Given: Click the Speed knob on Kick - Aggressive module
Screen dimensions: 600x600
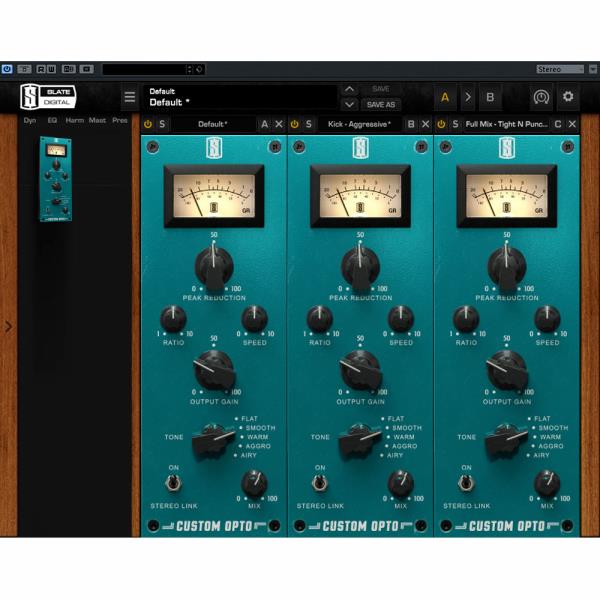Looking at the screenshot, I should (x=401, y=319).
